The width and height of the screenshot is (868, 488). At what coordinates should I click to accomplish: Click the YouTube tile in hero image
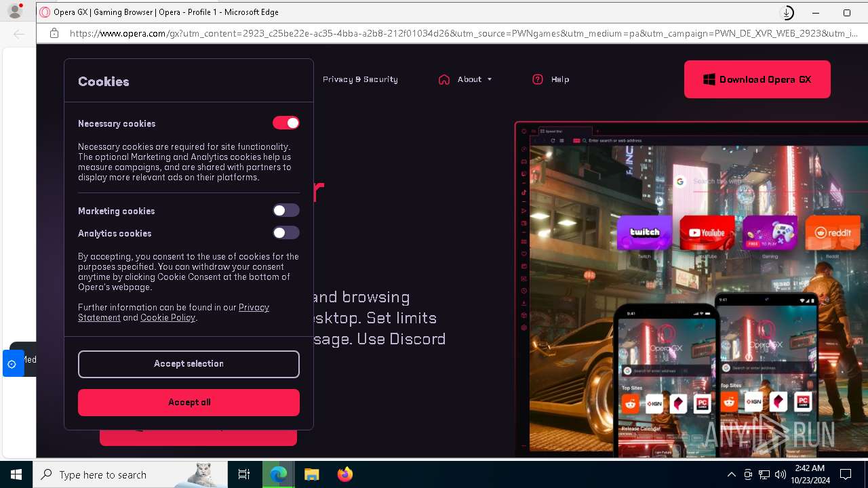[707, 232]
